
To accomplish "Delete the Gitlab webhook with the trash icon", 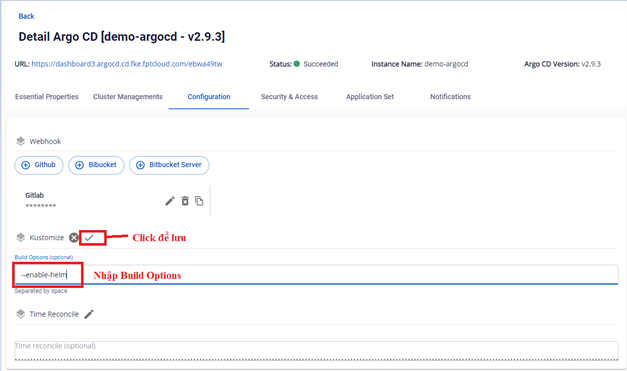I will 185,201.
